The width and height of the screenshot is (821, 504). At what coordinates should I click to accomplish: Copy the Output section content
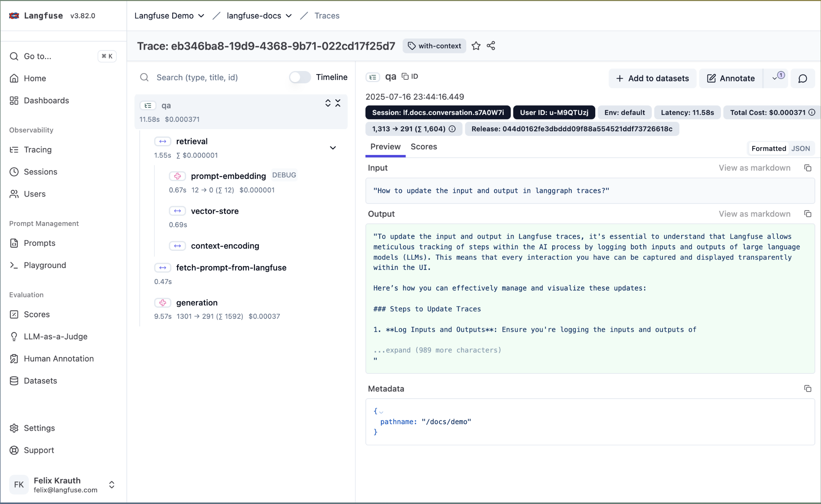tap(808, 214)
